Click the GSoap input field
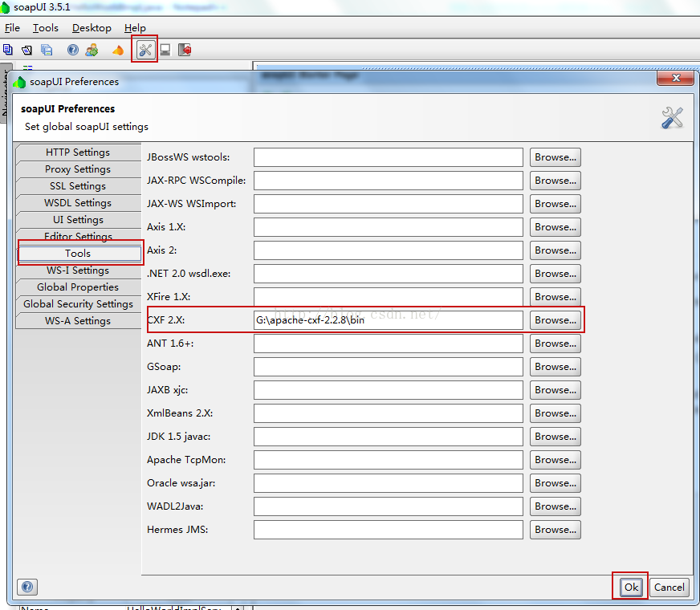The height and width of the screenshot is (610, 700). 389,367
